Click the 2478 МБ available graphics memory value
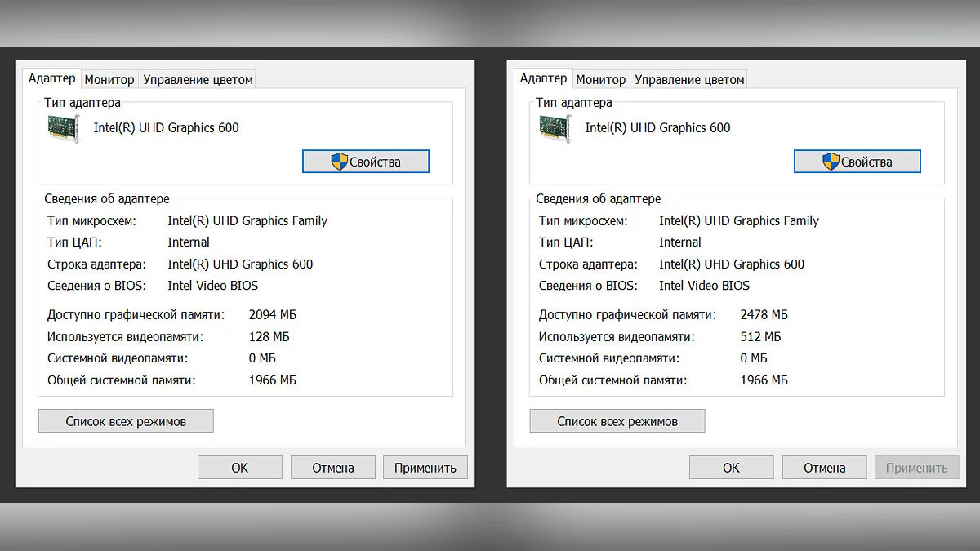This screenshot has height=551, width=980. (764, 314)
